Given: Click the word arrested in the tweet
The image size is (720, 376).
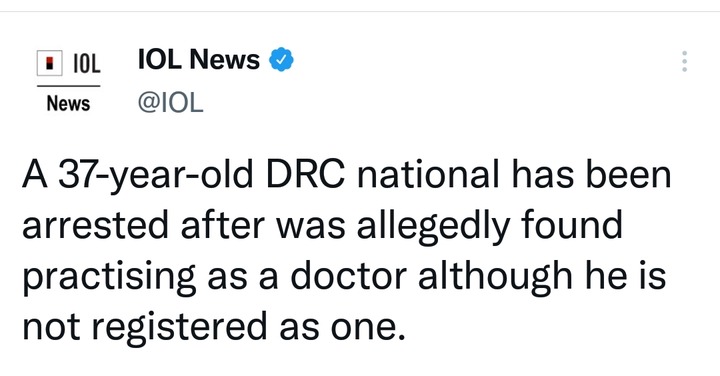Looking at the screenshot, I should coord(95,225).
